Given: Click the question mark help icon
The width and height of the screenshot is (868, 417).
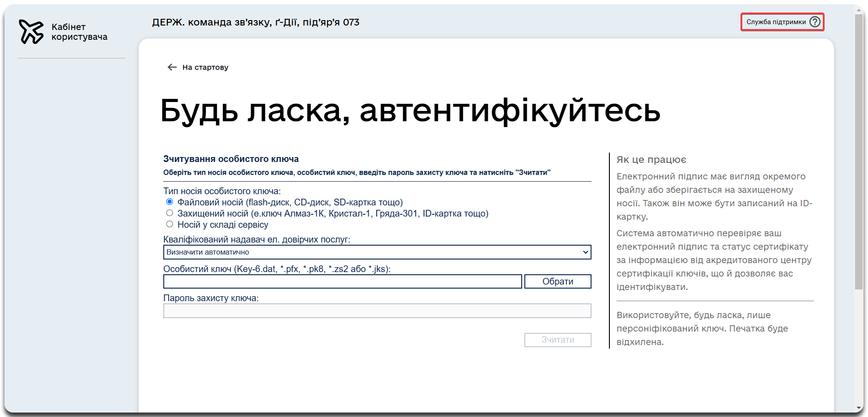Looking at the screenshot, I should click(815, 22).
